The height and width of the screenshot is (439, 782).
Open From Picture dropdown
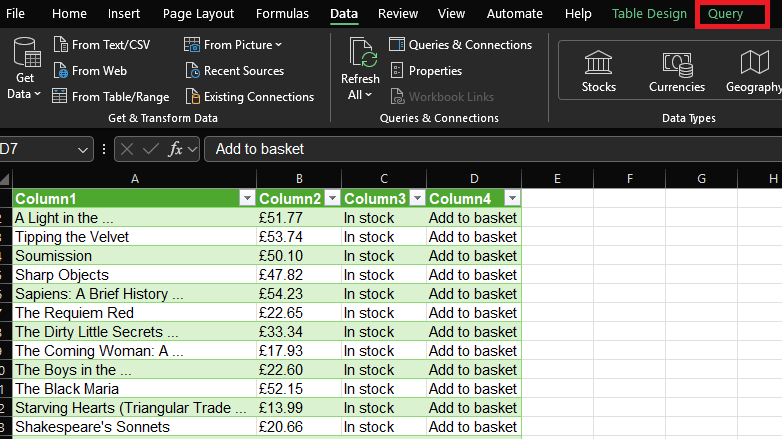233,45
